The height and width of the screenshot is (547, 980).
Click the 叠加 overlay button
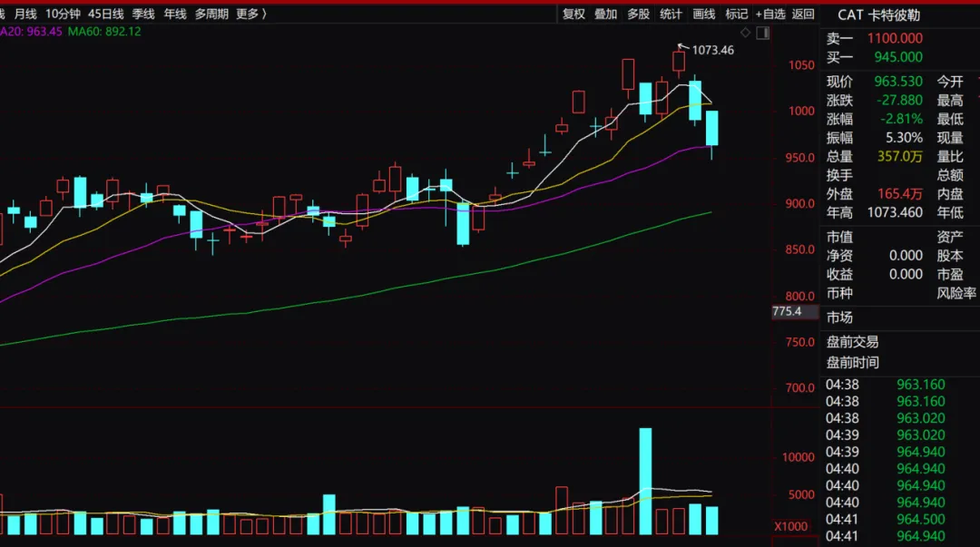click(x=605, y=14)
